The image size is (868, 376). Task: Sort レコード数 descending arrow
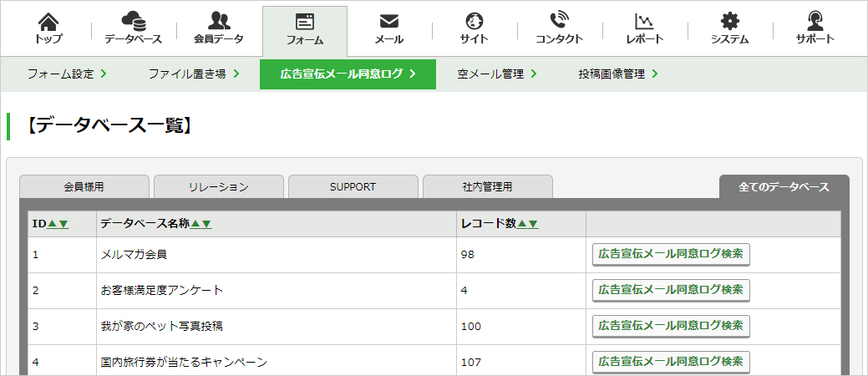pyautogui.click(x=532, y=224)
